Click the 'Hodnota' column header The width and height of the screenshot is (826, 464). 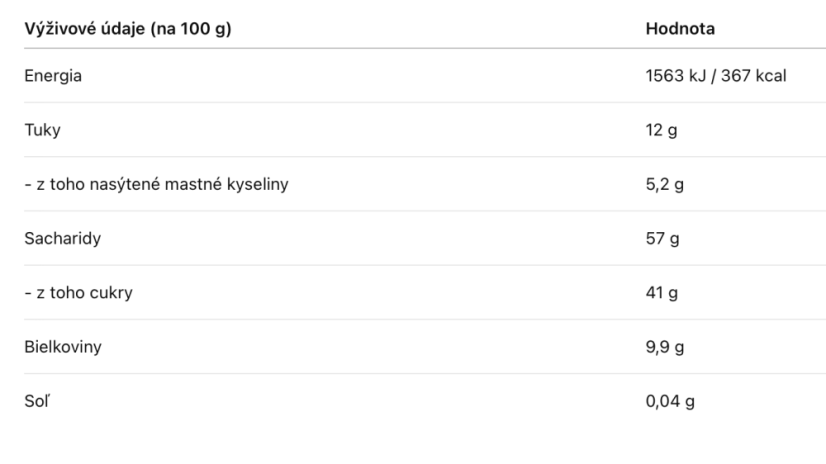[680, 28]
